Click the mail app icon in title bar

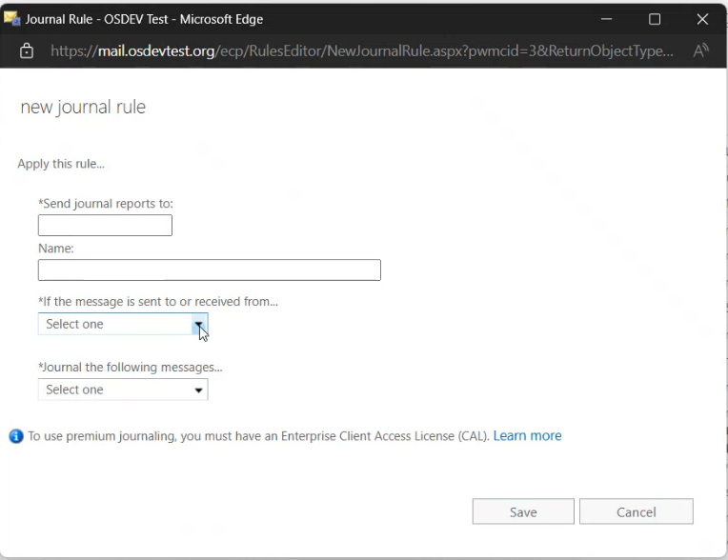[12, 19]
